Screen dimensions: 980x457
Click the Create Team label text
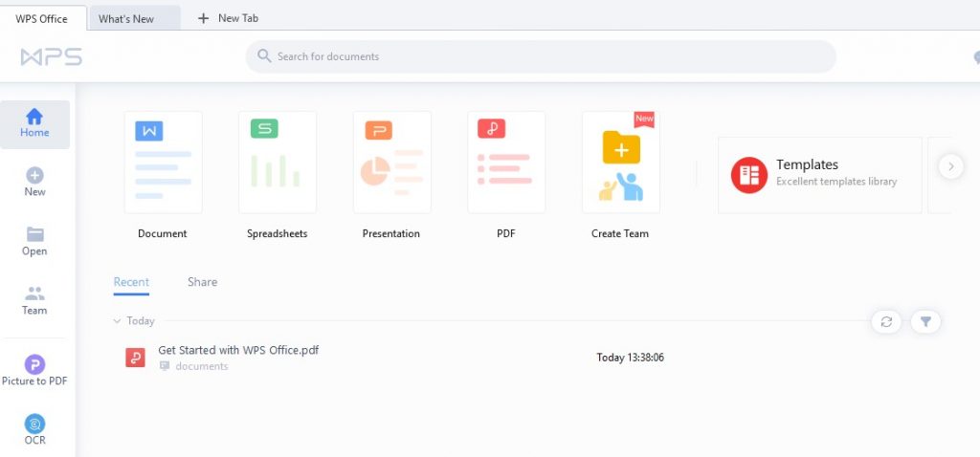coord(620,234)
